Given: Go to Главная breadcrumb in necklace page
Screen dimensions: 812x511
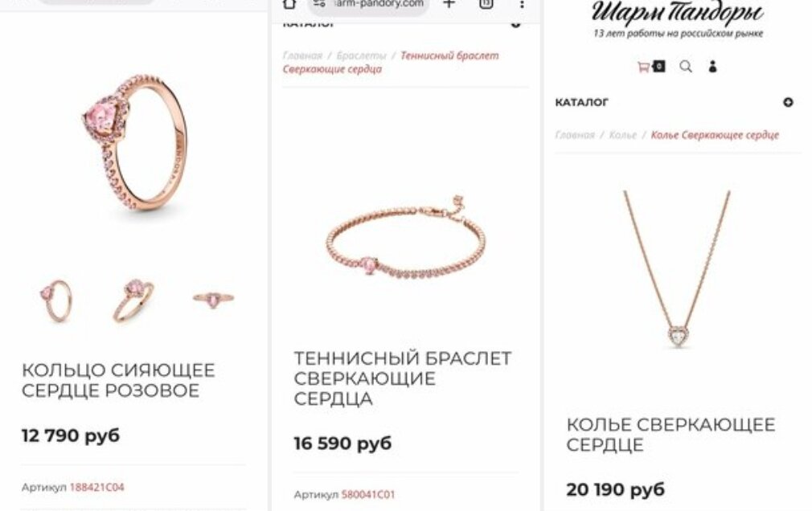Looking at the screenshot, I should click(x=575, y=135).
